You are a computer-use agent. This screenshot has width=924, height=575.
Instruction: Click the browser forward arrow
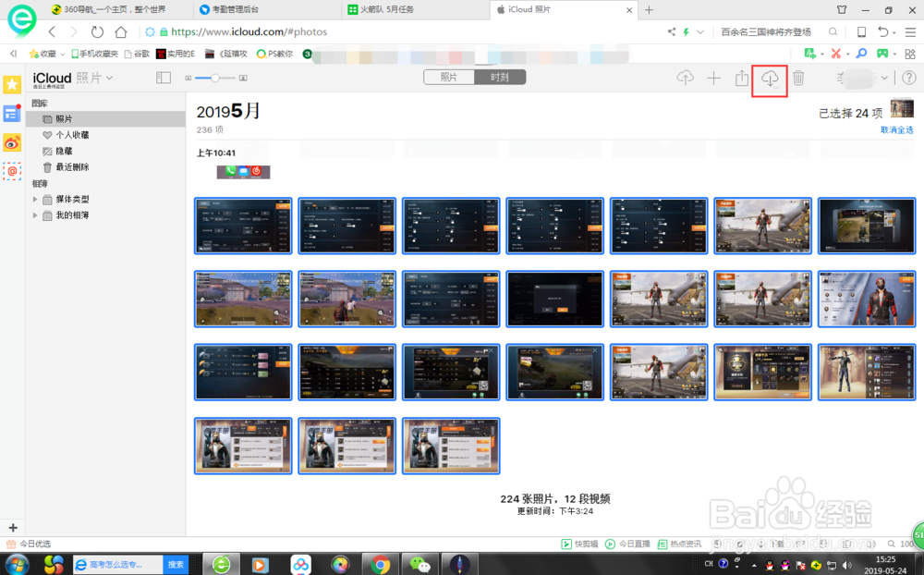coord(74,31)
